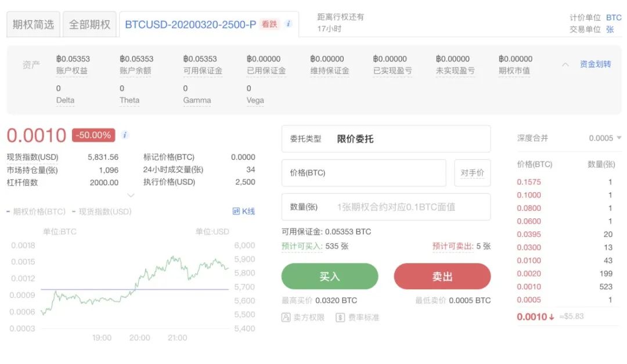Viewport: 627px width, 364px height.
Task: Click the red 卖出 sell button
Action: [x=442, y=276]
